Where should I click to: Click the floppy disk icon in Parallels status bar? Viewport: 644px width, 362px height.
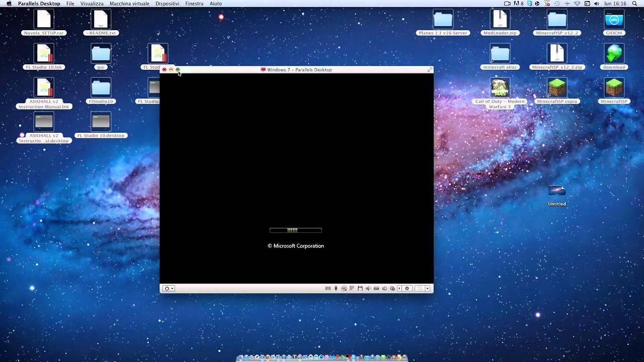tap(360, 289)
